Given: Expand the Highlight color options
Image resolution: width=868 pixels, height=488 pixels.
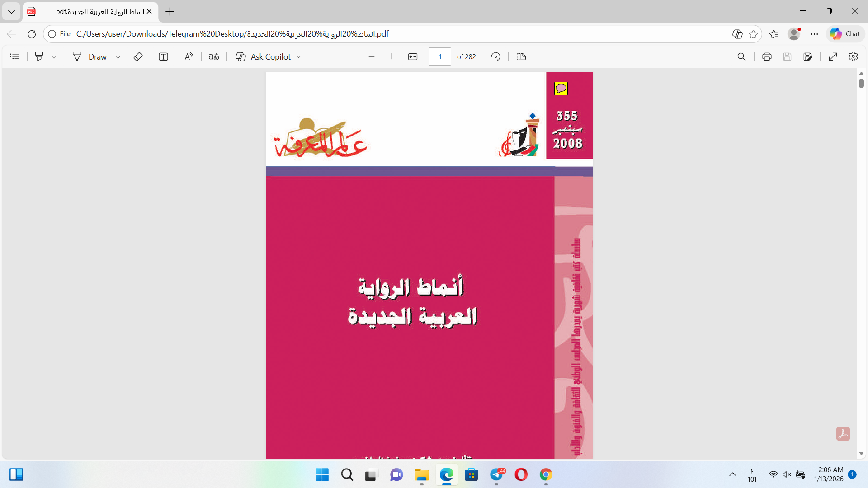Looking at the screenshot, I should [54, 57].
